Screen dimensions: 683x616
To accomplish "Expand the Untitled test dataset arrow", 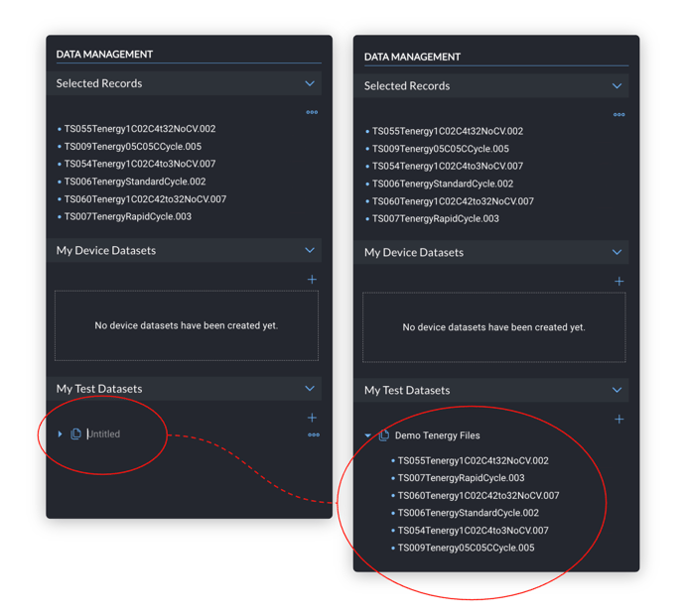I will point(60,434).
